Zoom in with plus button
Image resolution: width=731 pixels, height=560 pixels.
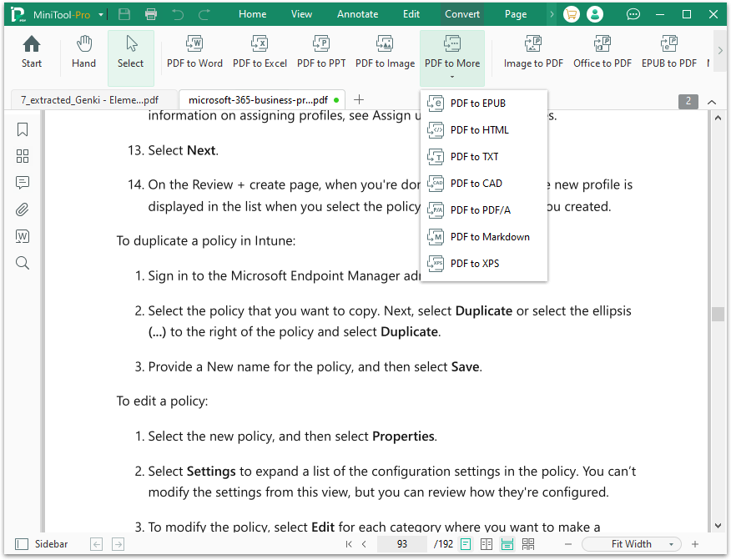point(694,544)
